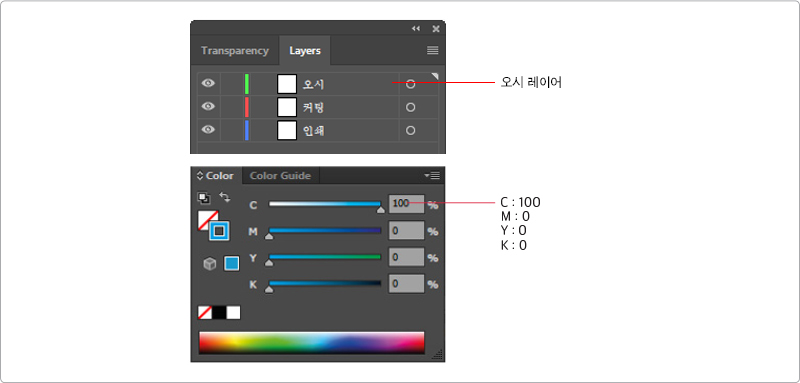Click the 오시 layer target circle
The image size is (800, 383).
(x=410, y=84)
